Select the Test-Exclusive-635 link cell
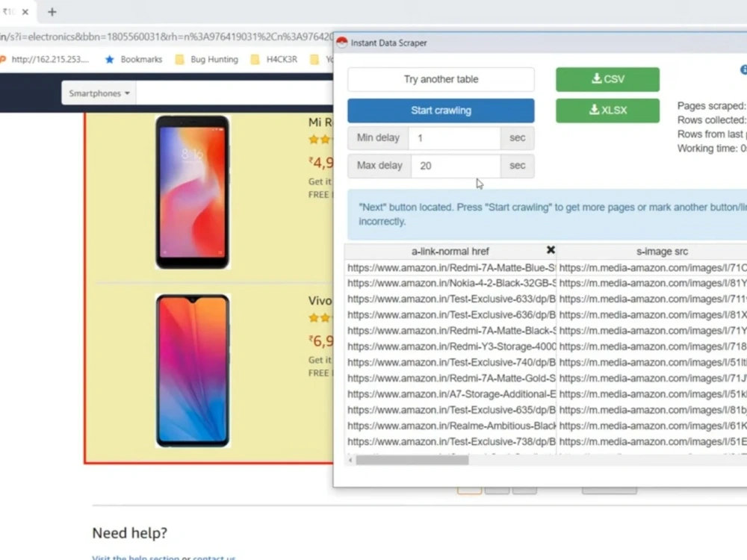The height and width of the screenshot is (560, 747). [x=450, y=410]
